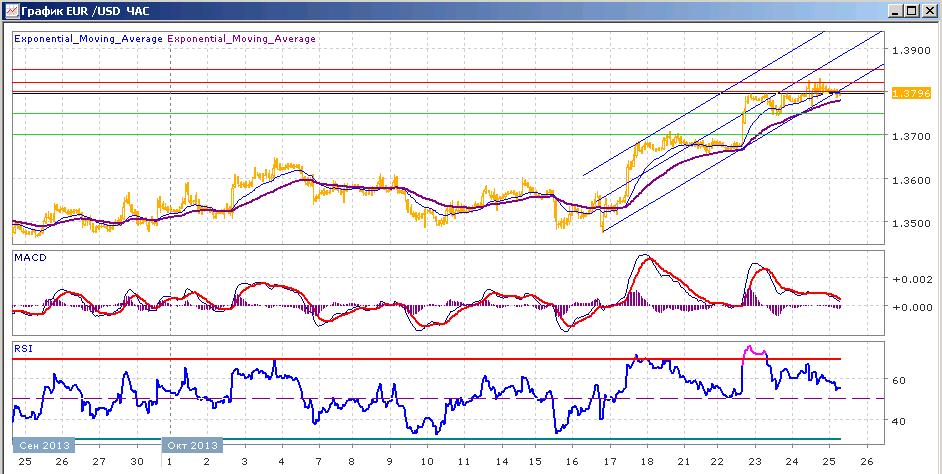Screen dimensions: 942x474
Task: Click the date label 10 on time axis
Action: tap(427, 462)
